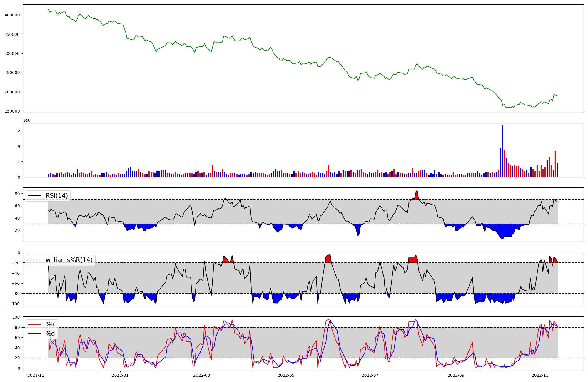Click the 250000 price axis label
Screen dimensions: 588x382
click(12, 73)
